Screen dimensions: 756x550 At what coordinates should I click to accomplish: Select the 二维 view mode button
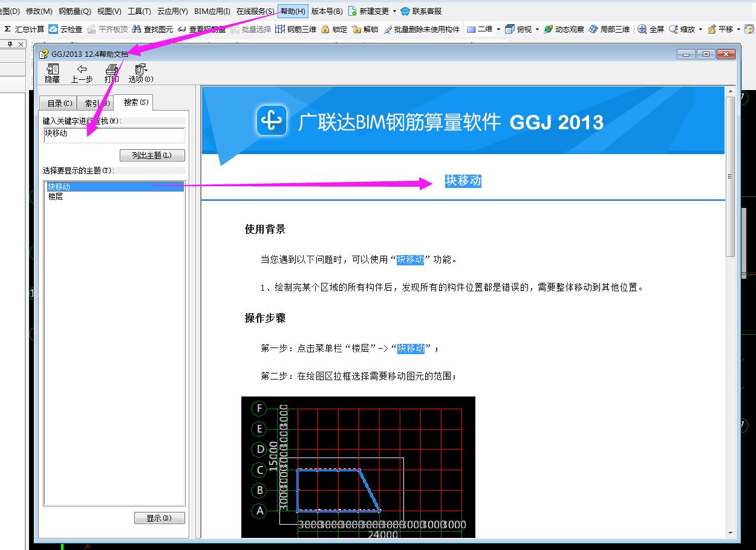[480, 29]
